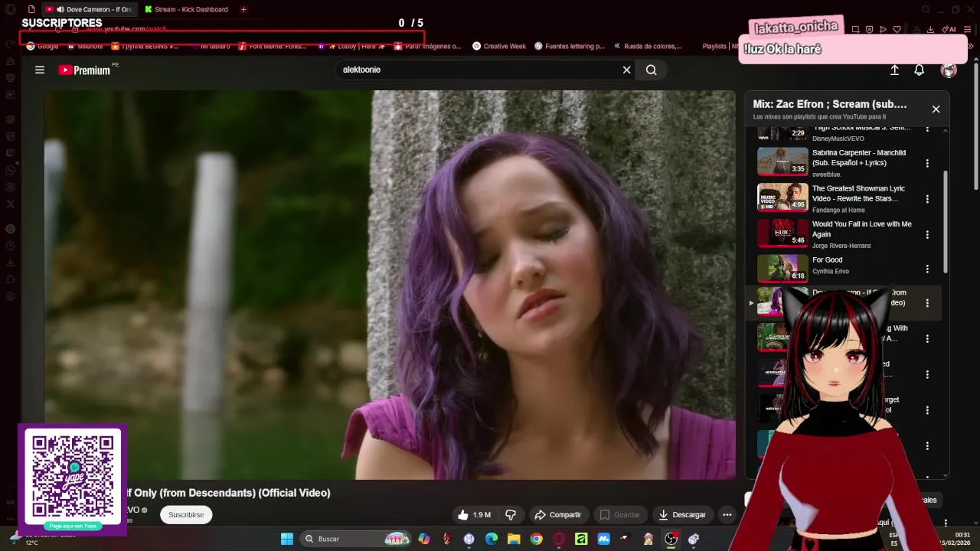Image resolution: width=980 pixels, height=551 pixels.
Task: Subscribe with the Suscribirse button
Action: pyautogui.click(x=186, y=515)
